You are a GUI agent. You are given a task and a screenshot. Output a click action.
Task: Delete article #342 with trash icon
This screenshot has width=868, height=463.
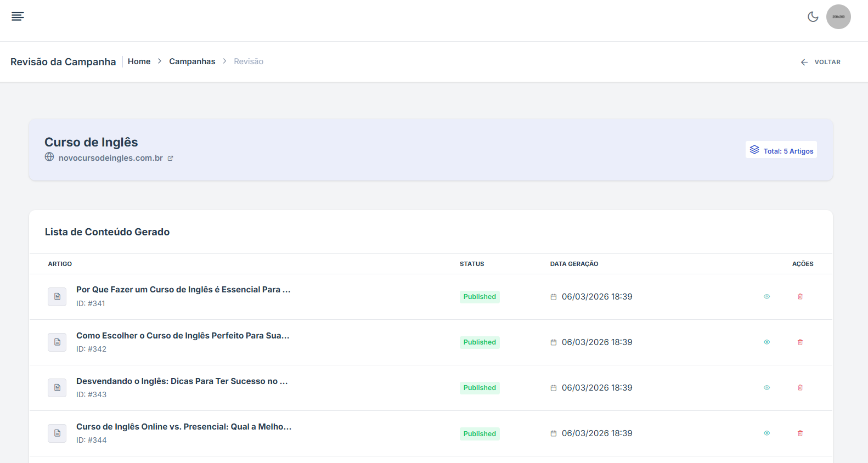[x=800, y=342]
